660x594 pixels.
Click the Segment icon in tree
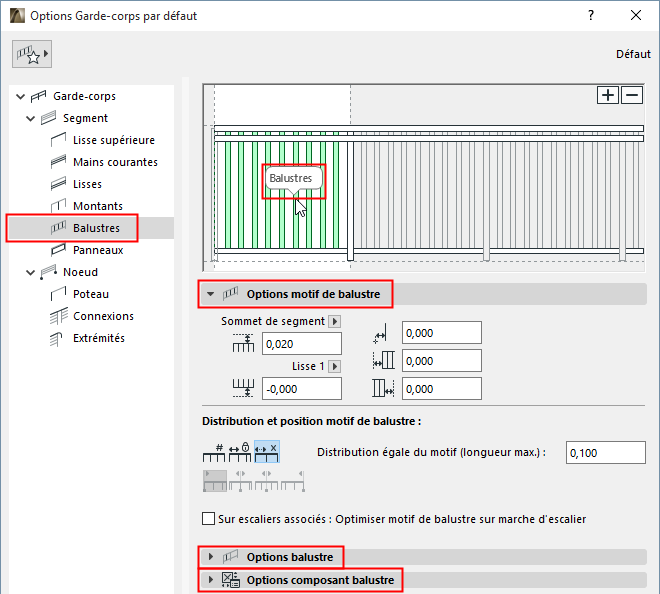48,118
